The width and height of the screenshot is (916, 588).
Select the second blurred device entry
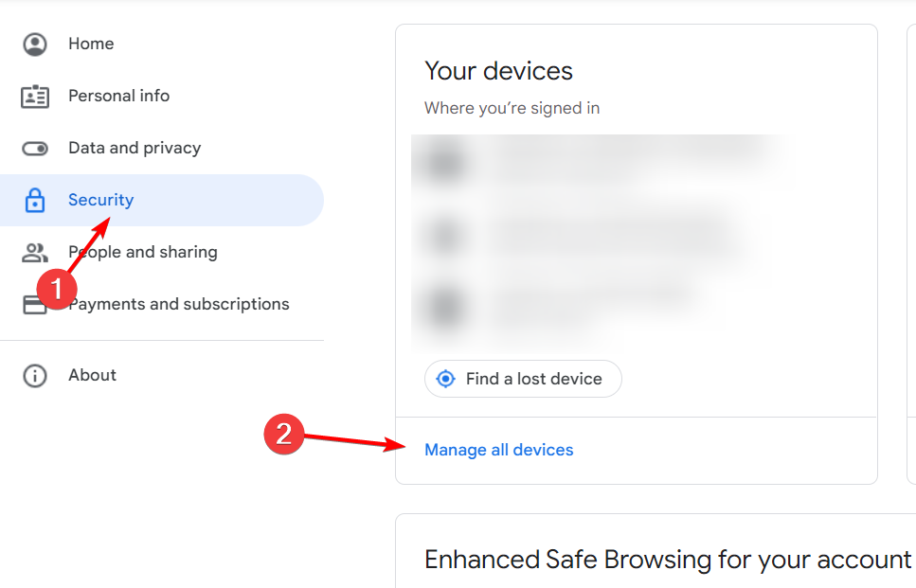click(x=584, y=237)
